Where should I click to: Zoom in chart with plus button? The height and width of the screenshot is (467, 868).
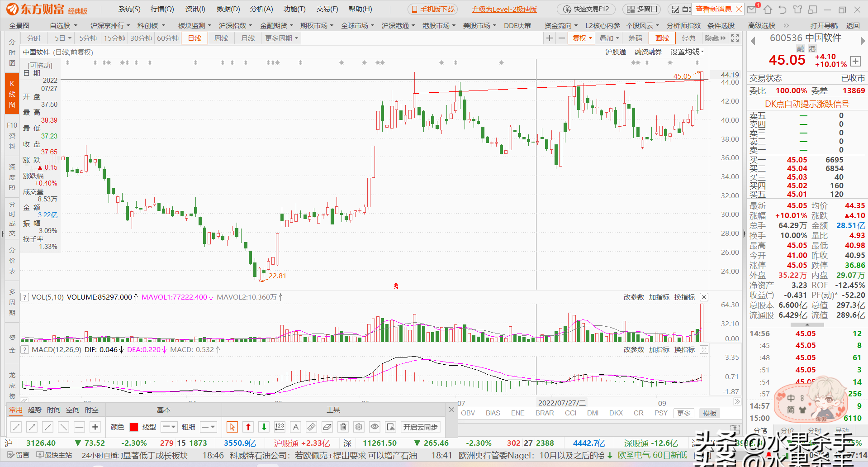(549, 38)
